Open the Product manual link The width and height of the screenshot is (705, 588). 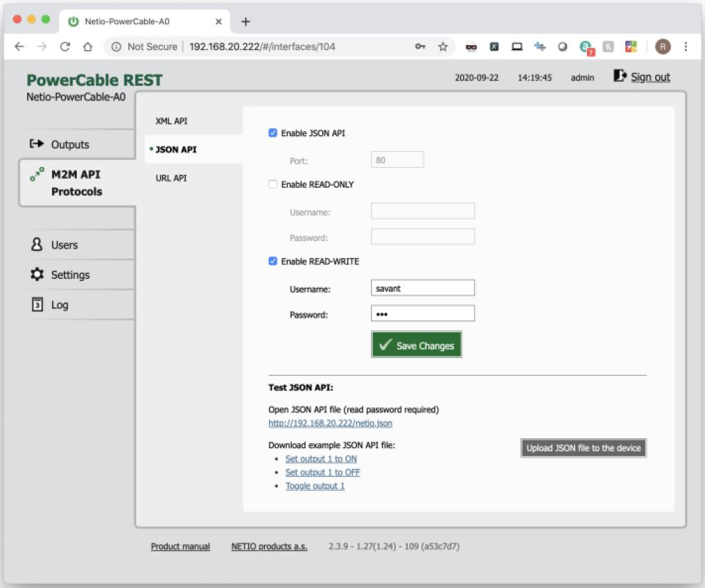click(x=180, y=546)
